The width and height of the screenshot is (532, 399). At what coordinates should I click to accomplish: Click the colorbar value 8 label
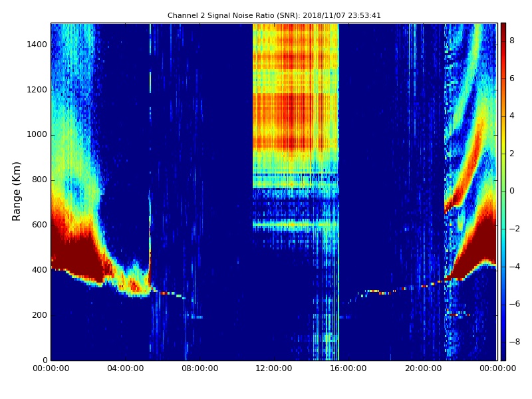point(512,41)
